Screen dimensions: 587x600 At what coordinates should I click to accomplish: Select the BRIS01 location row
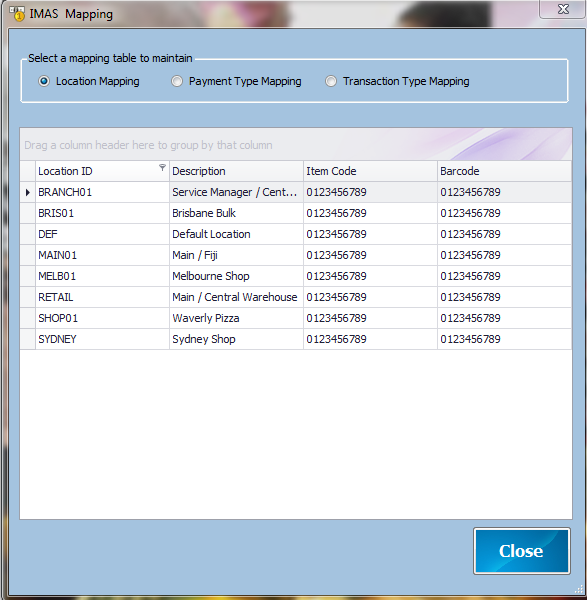[296, 213]
